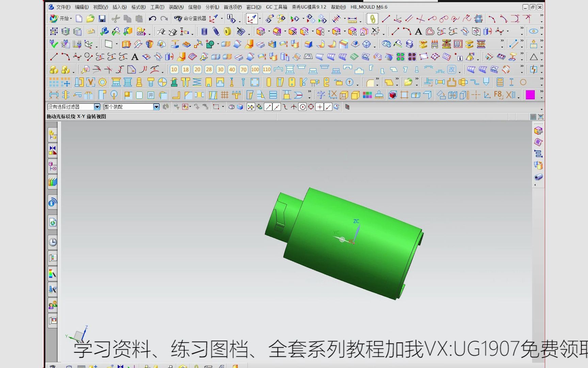Toggle the center point snap
The height and width of the screenshot is (368, 588).
(303, 107)
